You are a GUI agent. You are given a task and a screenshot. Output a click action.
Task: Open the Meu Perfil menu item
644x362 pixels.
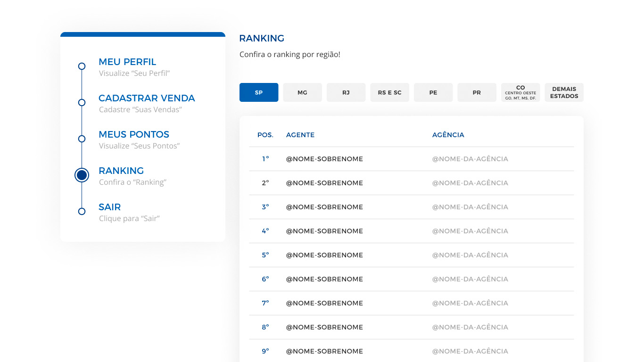tap(127, 62)
